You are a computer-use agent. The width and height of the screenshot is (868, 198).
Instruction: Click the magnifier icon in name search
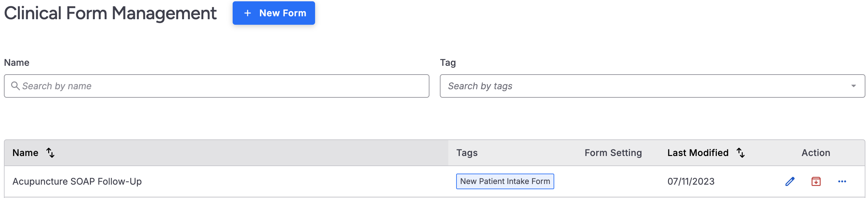click(x=15, y=86)
